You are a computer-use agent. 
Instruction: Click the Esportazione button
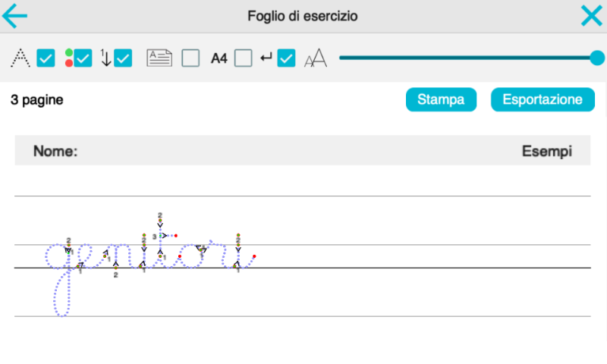click(543, 99)
